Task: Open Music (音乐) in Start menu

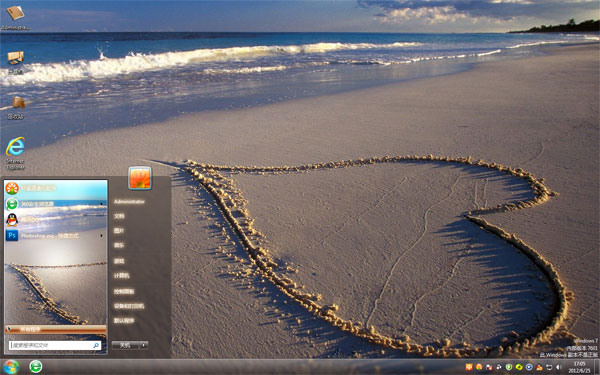Action: [x=119, y=245]
